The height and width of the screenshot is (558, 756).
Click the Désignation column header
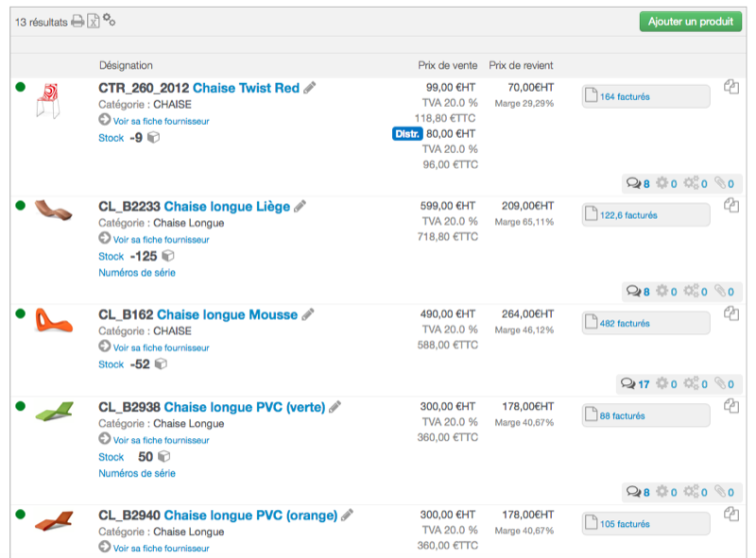[x=126, y=65]
